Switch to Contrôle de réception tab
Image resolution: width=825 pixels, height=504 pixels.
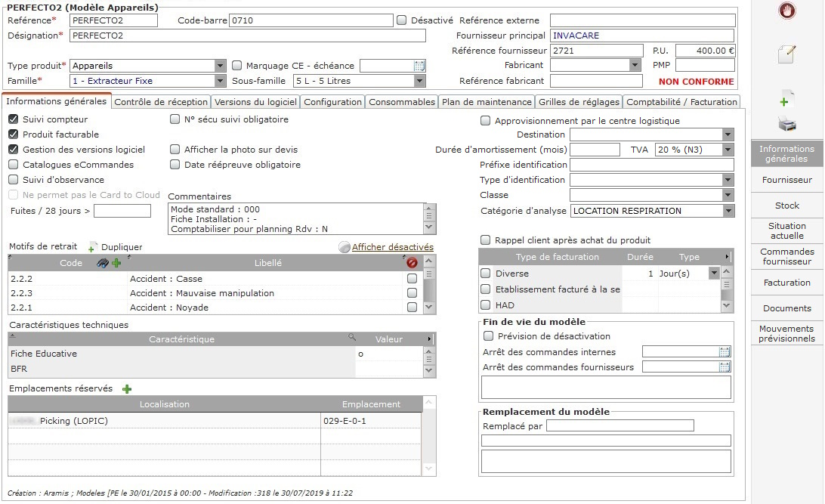pyautogui.click(x=161, y=102)
